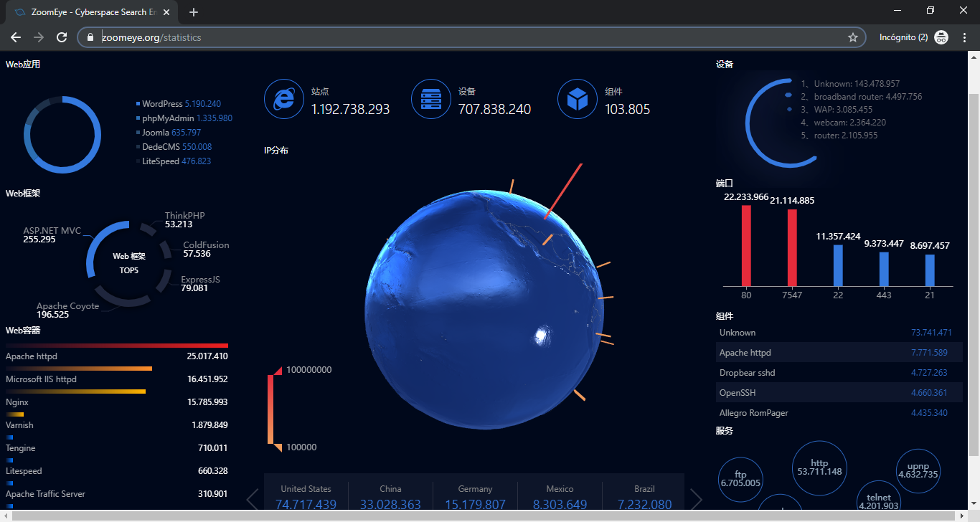980x522 pixels.
Task: Click the Varnish container row
Action: click(x=117, y=425)
